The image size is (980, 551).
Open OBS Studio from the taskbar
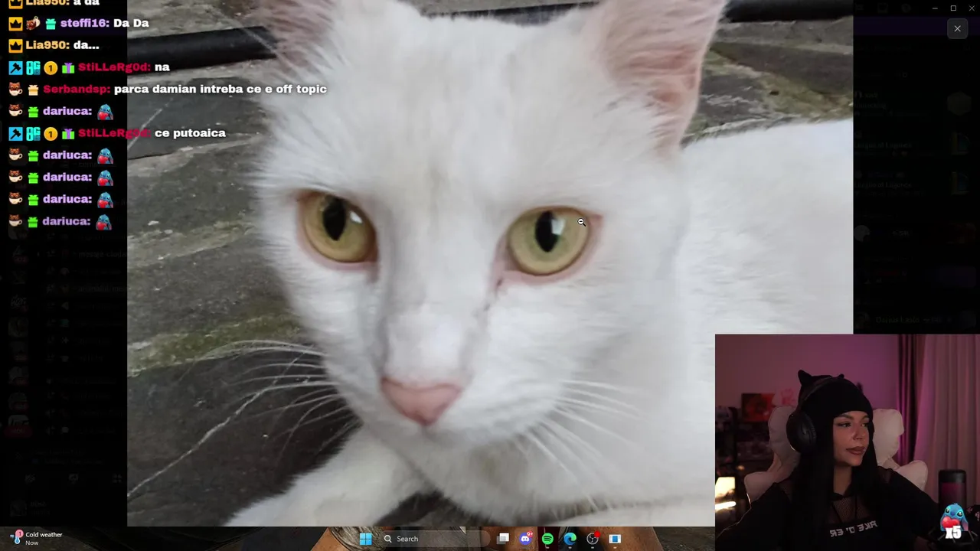tap(593, 539)
